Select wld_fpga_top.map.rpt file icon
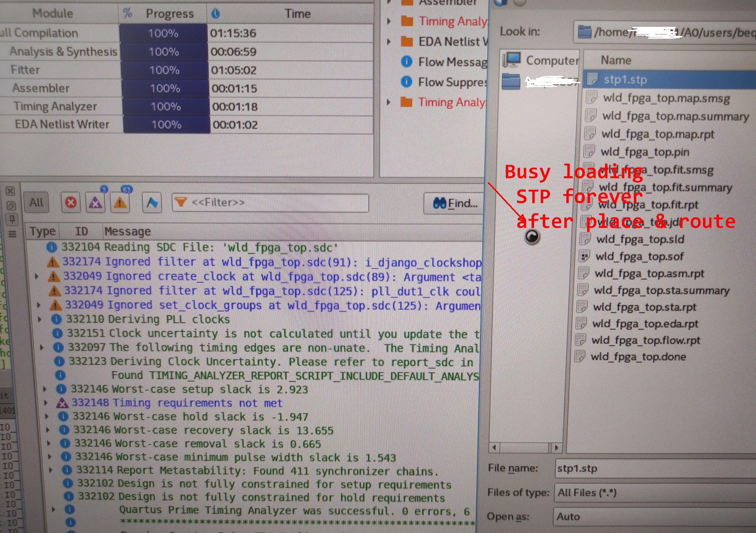The width and height of the screenshot is (756, 533). coord(590,133)
